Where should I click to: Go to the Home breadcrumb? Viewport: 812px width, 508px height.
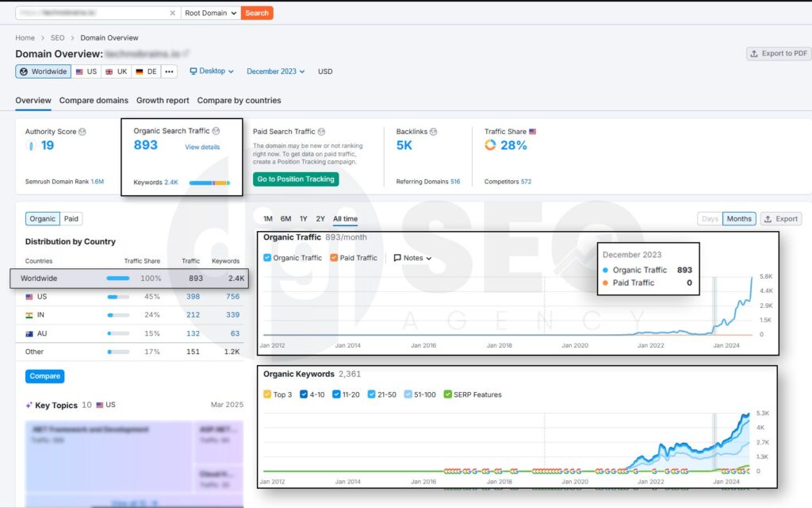coord(25,38)
